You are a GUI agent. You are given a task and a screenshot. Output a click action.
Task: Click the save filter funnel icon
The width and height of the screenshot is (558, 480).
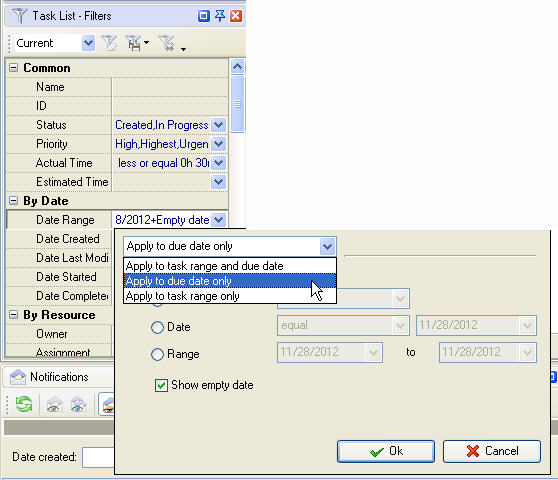click(x=133, y=43)
